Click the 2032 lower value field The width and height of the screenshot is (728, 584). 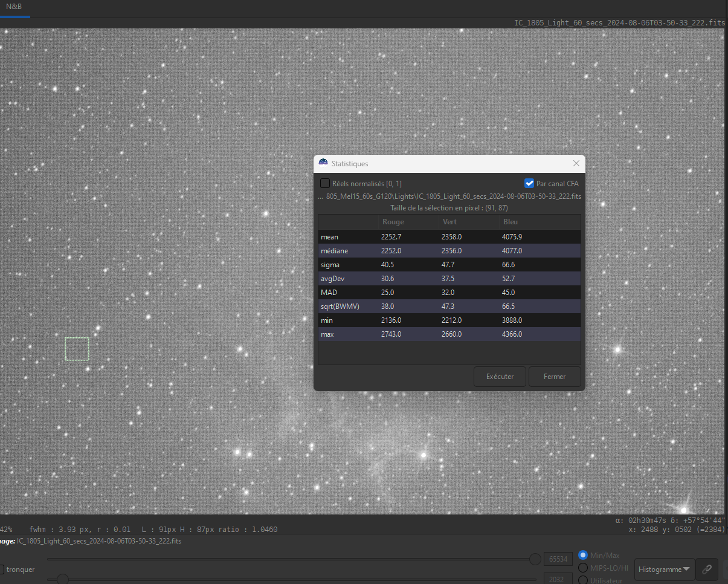(x=558, y=579)
